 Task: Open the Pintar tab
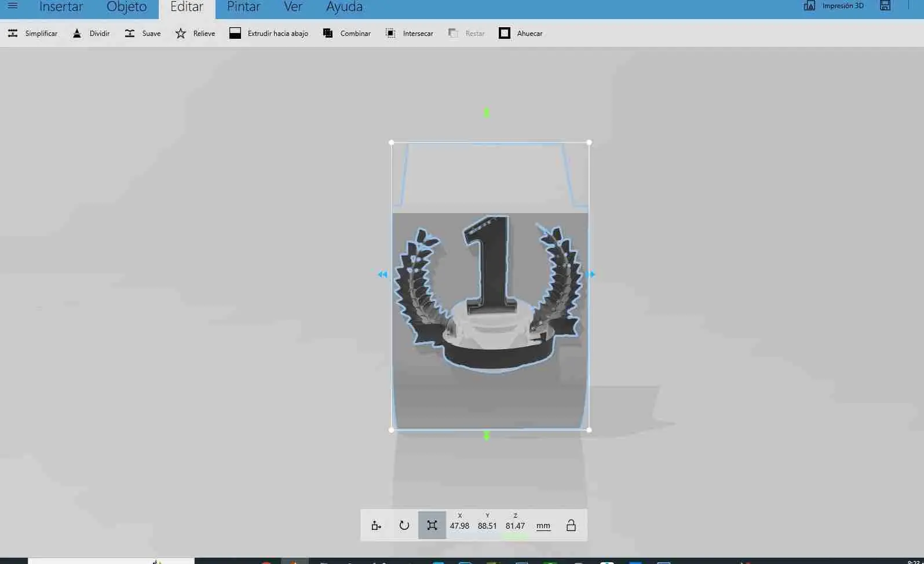pyautogui.click(x=243, y=8)
